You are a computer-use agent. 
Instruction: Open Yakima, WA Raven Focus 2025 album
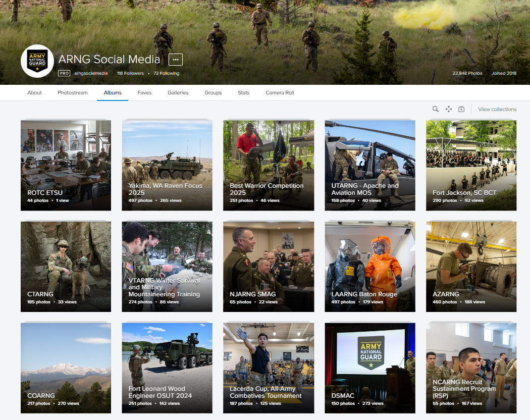pos(167,165)
